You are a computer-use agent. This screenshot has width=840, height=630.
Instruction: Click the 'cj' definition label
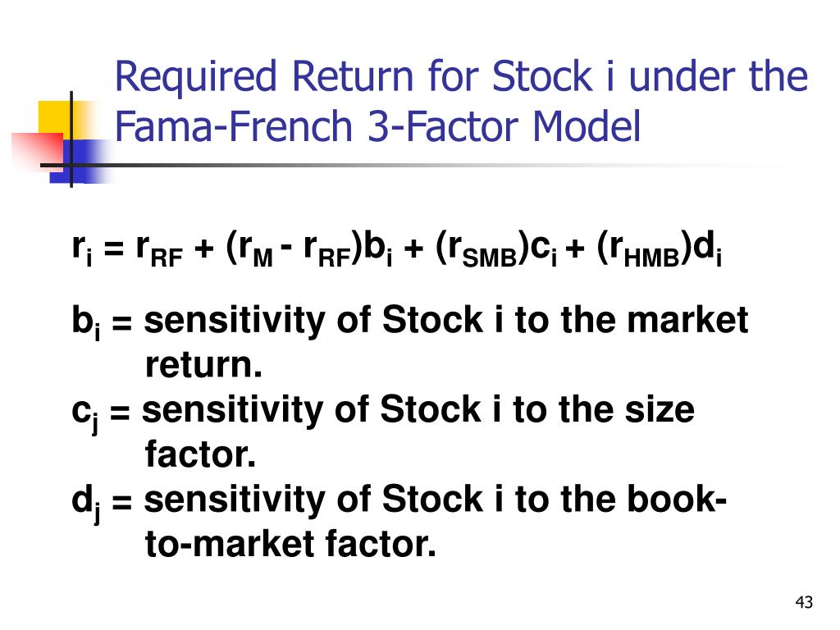pyautogui.click(x=85, y=414)
